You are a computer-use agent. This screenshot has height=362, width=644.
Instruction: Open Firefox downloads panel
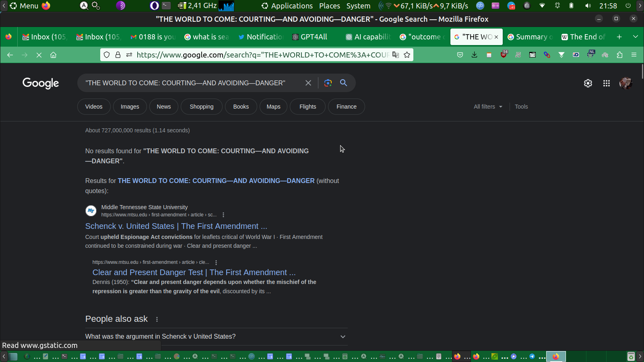tap(475, 55)
